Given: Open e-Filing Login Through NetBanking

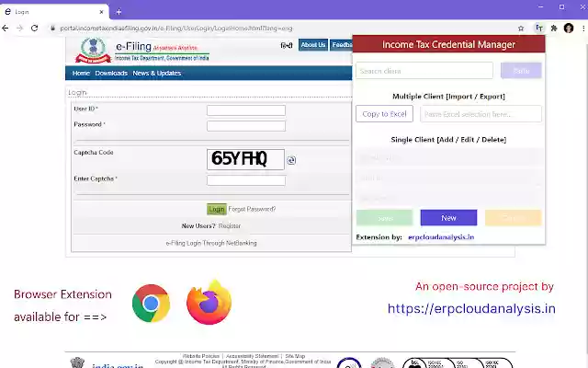Looking at the screenshot, I should click(211, 243).
